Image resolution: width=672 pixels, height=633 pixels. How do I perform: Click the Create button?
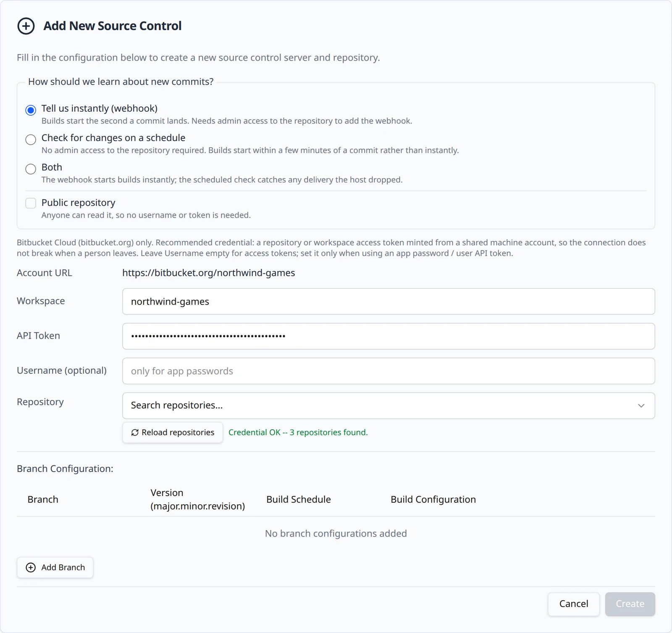tap(630, 604)
